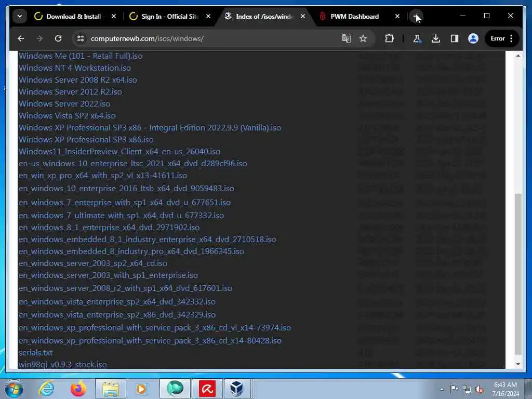The image size is (532, 399).
Task: Go forward to the next page
Action: click(39, 38)
